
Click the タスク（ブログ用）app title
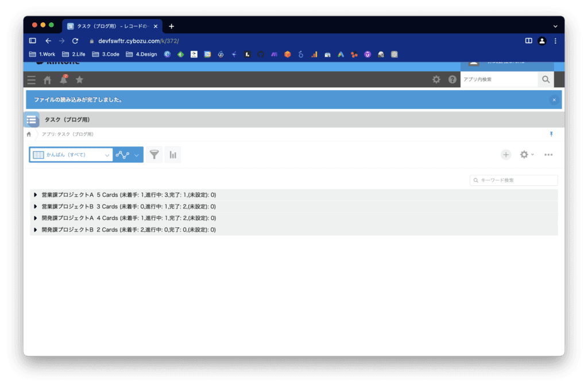coord(67,119)
